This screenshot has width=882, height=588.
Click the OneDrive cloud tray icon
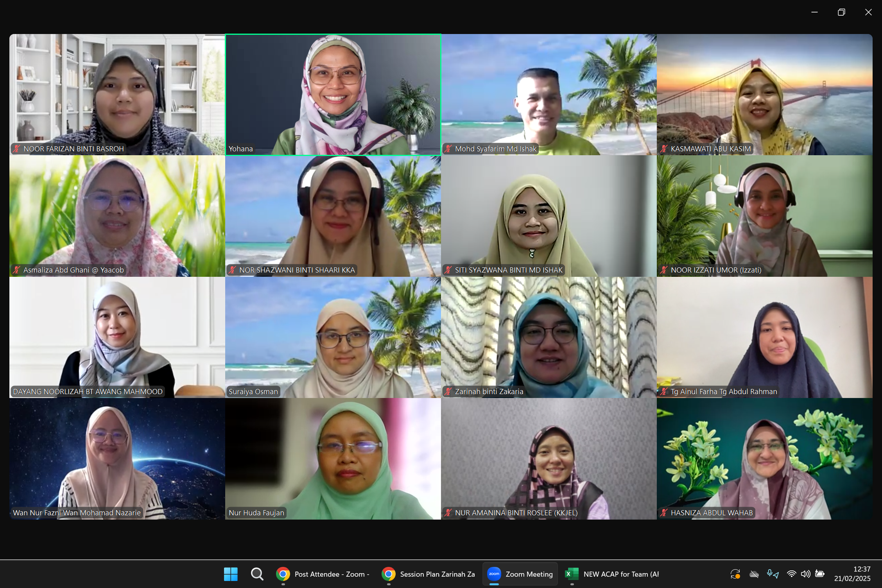point(754,574)
